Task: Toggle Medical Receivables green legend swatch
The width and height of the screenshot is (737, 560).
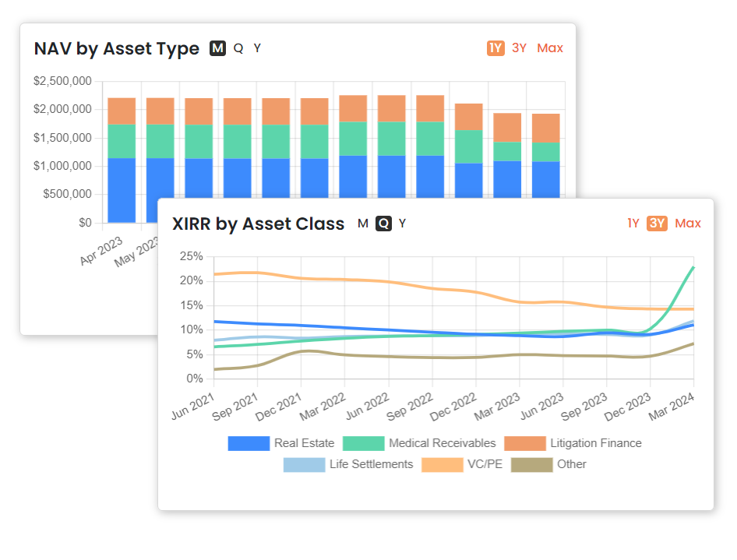Action: (363, 443)
